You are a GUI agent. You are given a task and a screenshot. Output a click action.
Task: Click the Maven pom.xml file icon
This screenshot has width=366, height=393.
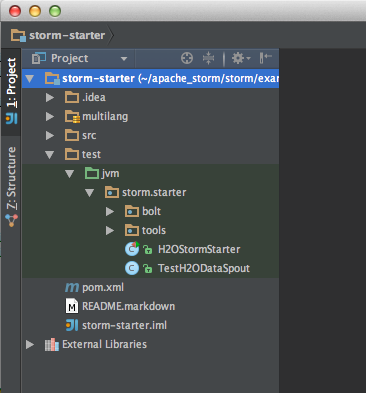[x=72, y=287]
